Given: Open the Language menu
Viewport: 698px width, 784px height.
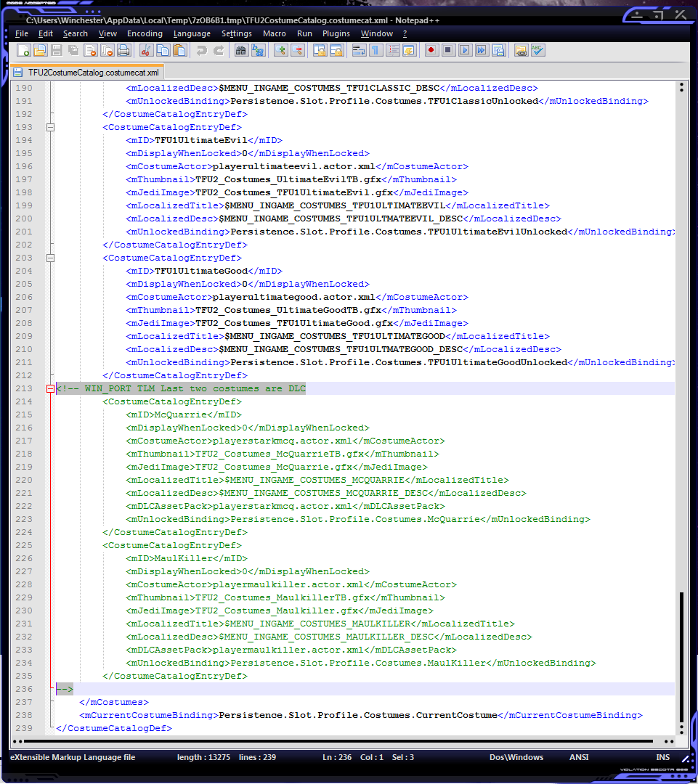Looking at the screenshot, I should pyautogui.click(x=192, y=33).
